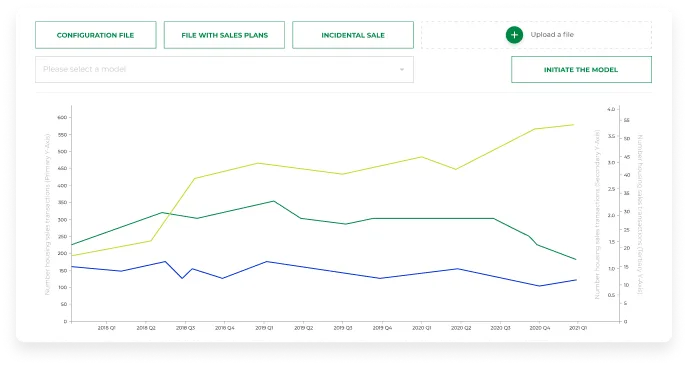This screenshot has width=688, height=367.
Task: Click the 350 primary axis value
Action: point(62,203)
